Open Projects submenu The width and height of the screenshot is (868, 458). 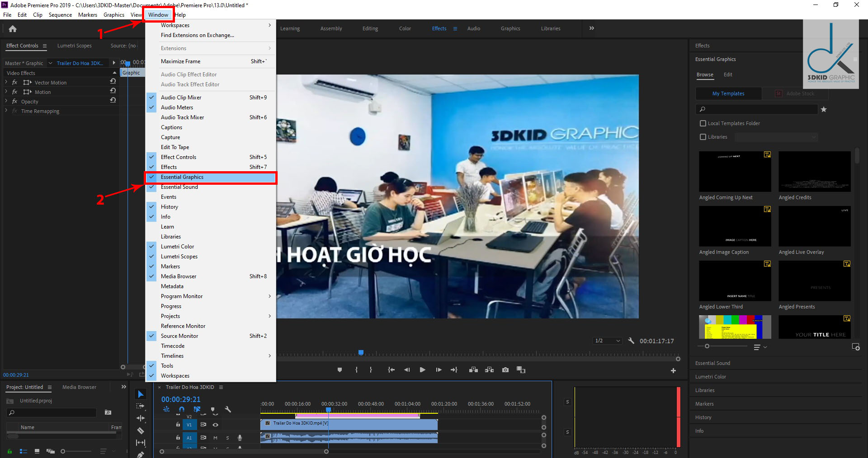(211, 316)
